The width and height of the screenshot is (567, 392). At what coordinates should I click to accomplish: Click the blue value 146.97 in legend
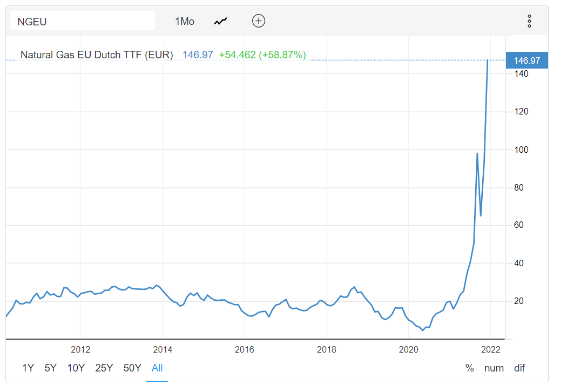pos(198,55)
